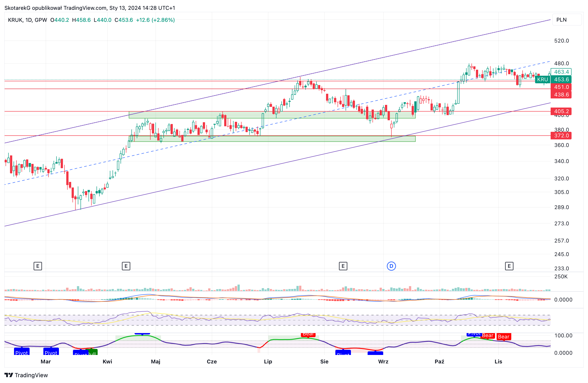Click the red 372.0 level label
Screen dimensions: 588x383
tap(561, 136)
